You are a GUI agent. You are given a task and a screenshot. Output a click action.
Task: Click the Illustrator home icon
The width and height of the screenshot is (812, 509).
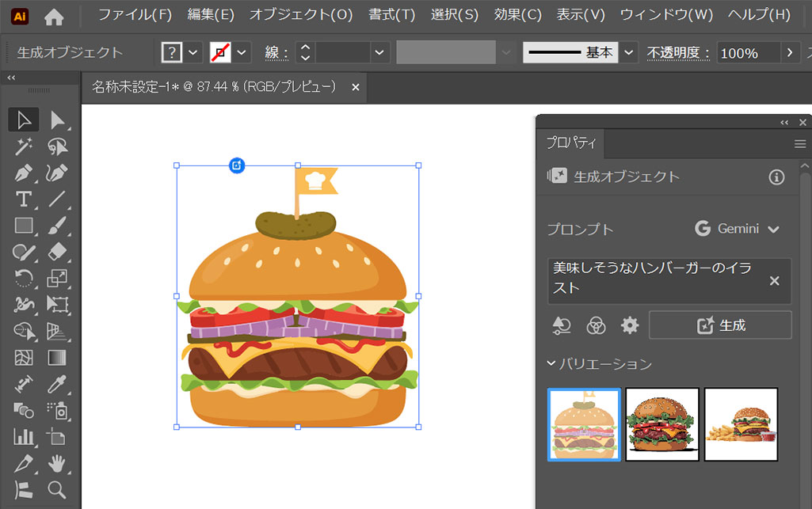[x=54, y=15]
